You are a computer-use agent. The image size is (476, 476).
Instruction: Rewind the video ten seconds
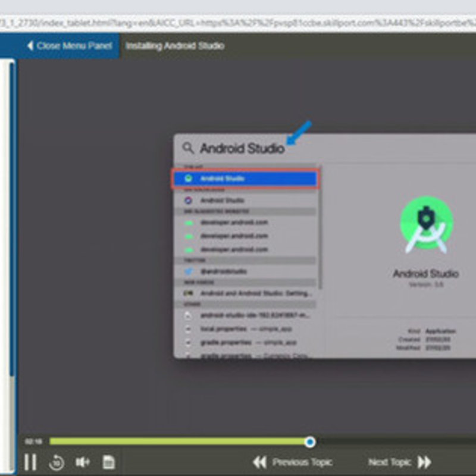coord(57,462)
